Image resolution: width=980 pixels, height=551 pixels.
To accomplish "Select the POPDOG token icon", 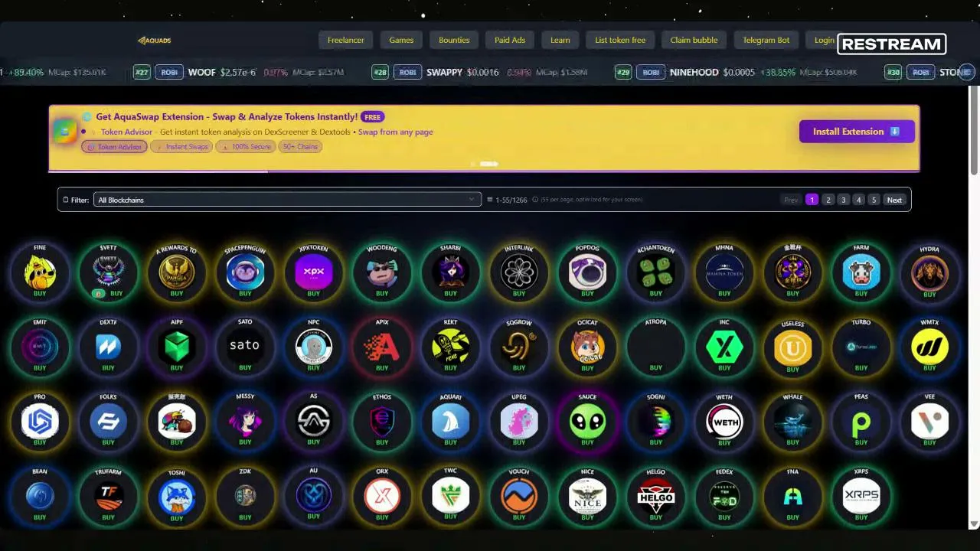I will 587,272.
